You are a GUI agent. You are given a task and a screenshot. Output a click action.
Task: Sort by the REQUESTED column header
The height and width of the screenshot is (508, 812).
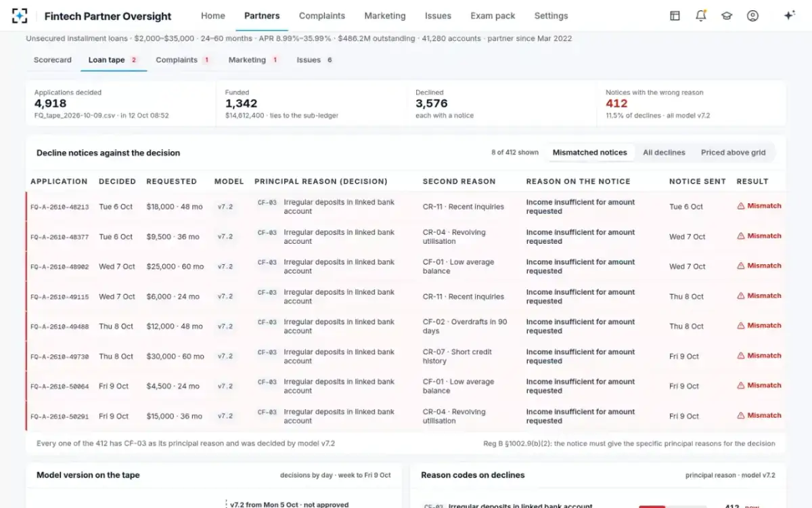[x=172, y=182]
